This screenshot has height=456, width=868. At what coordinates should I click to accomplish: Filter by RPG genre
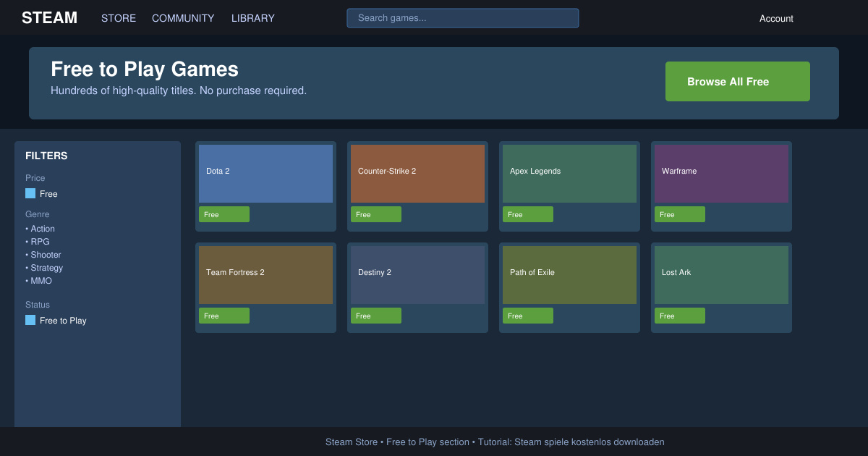38,242
